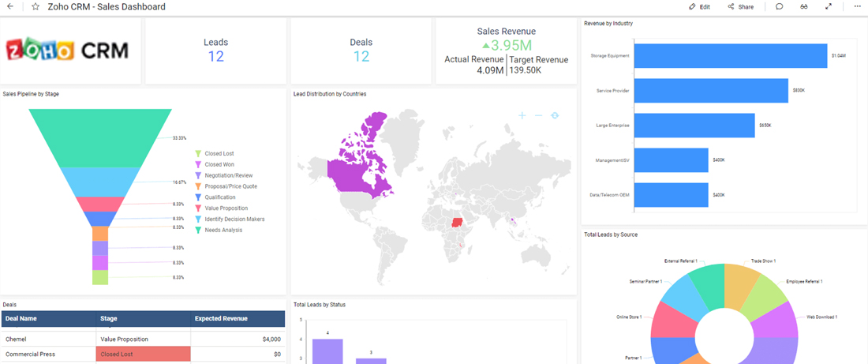
Task: Select the pink funnel segment
Action: [100, 204]
